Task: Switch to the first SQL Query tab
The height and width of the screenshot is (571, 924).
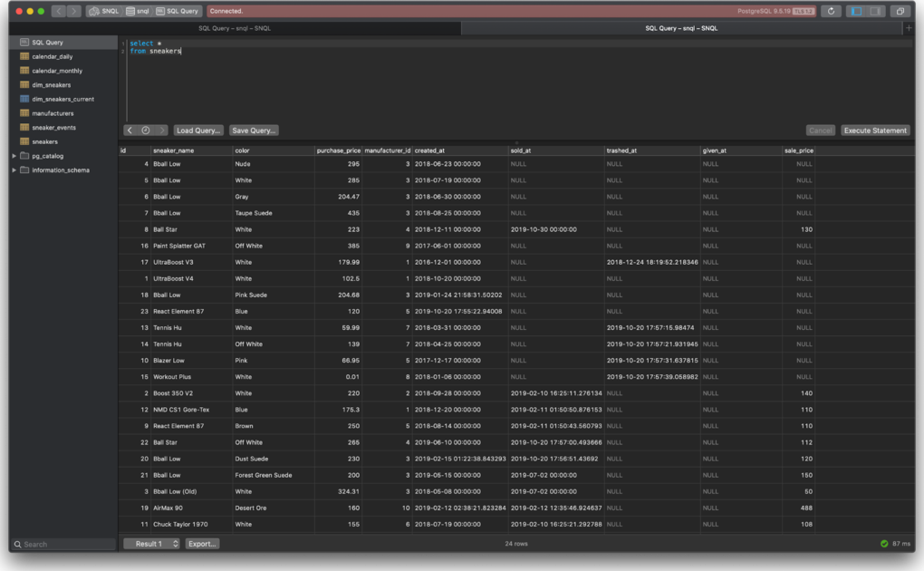Action: (235, 28)
